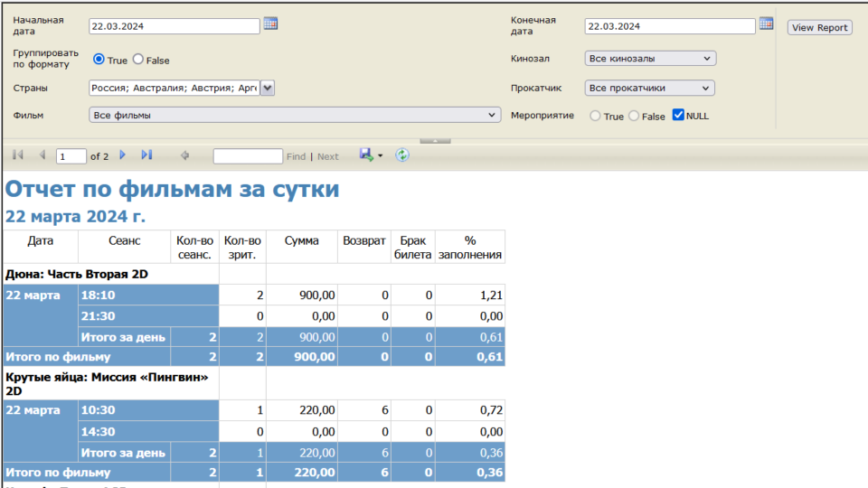
Task: Go to the next report page
Action: pyautogui.click(x=123, y=155)
